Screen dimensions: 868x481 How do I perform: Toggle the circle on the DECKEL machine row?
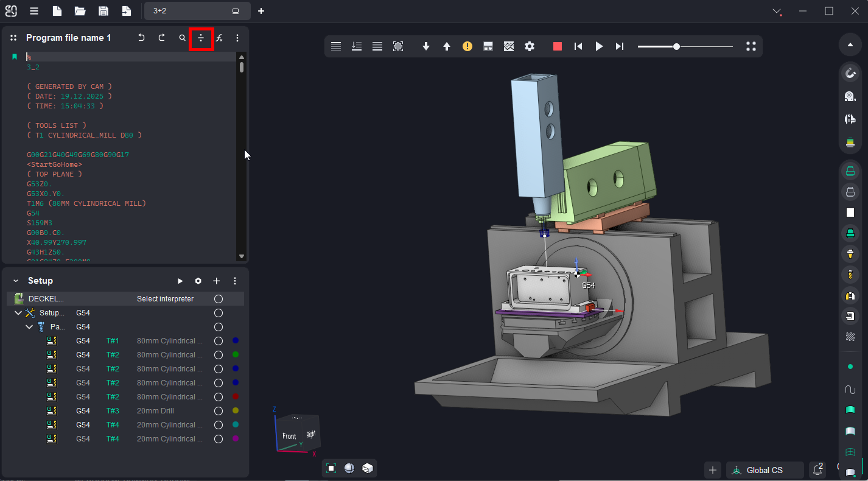coord(219,299)
